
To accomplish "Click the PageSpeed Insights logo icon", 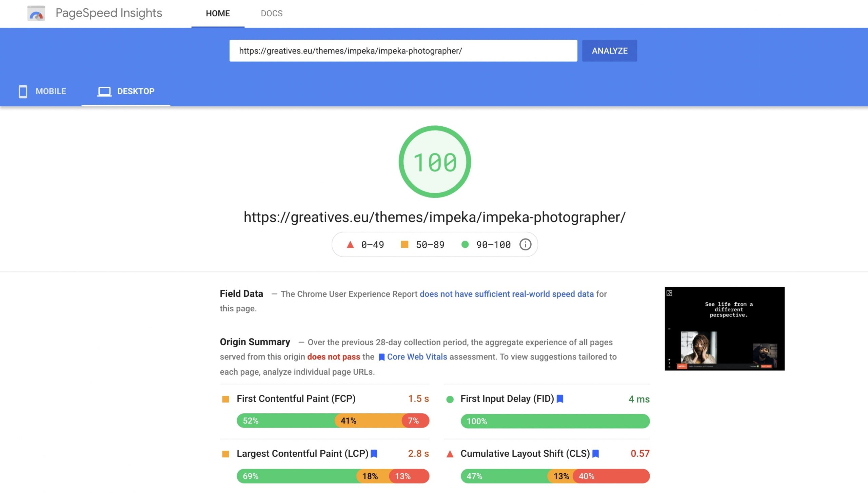I will click(36, 14).
